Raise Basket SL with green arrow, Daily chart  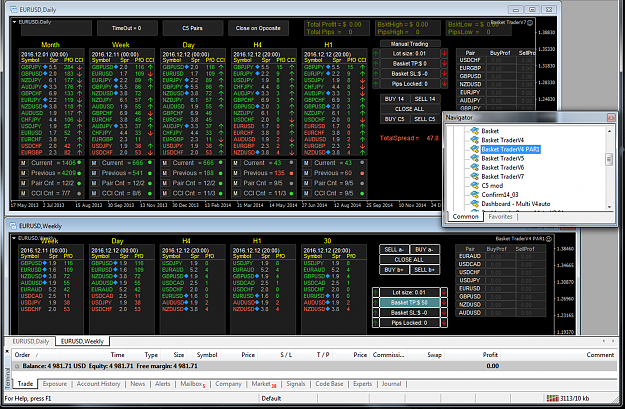pos(376,73)
